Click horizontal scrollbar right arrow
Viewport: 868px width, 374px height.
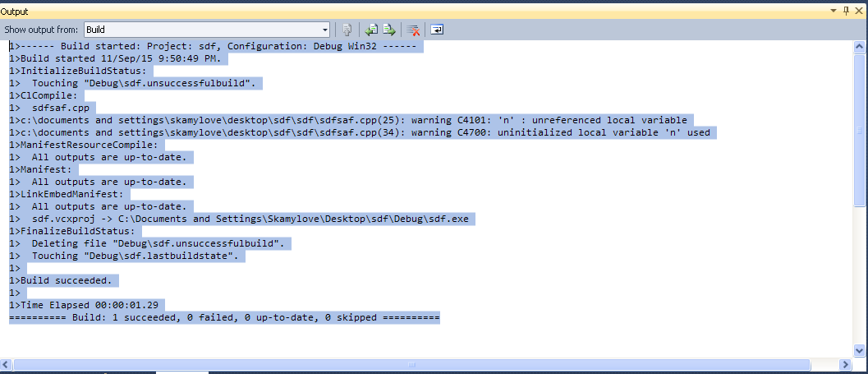click(x=846, y=364)
